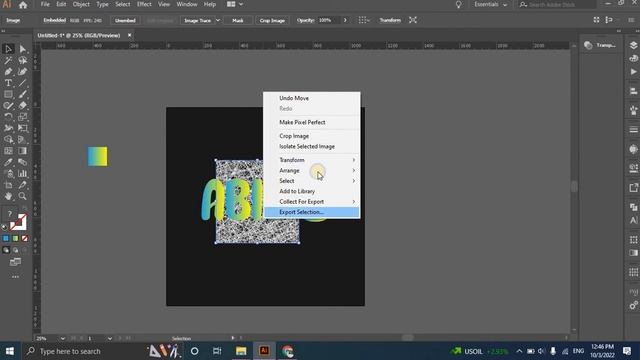The width and height of the screenshot is (640, 360).
Task: Select the Hand tool
Action: click(8, 196)
